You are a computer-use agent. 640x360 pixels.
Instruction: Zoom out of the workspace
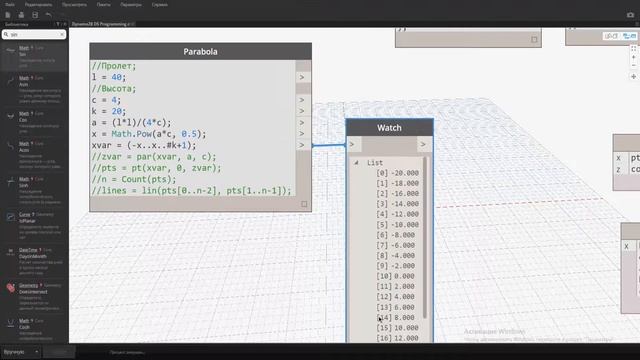click(x=633, y=65)
